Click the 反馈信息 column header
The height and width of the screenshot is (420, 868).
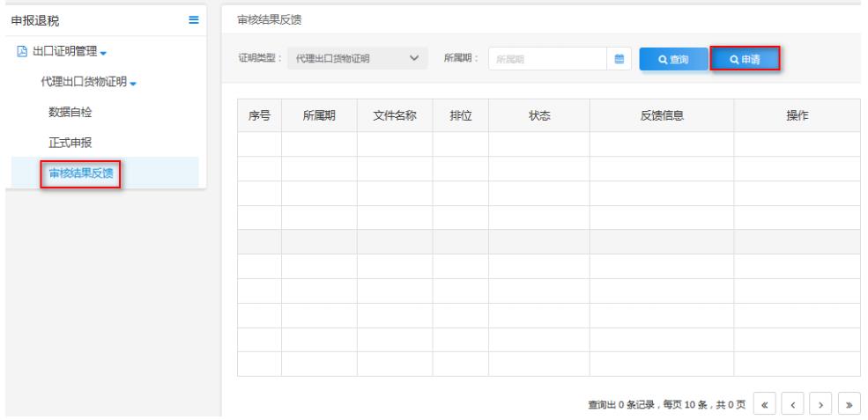coord(662,114)
